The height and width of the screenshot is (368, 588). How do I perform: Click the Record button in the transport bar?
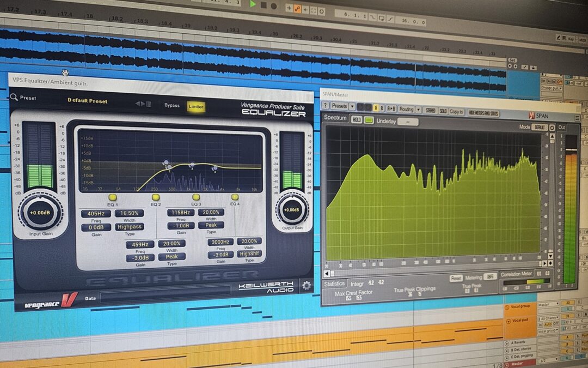[x=274, y=6]
